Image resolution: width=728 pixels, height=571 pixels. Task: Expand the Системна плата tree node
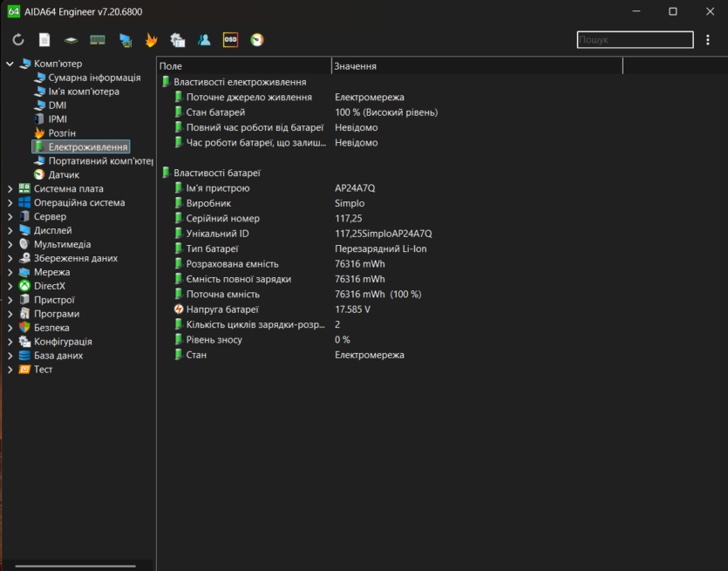(x=10, y=189)
